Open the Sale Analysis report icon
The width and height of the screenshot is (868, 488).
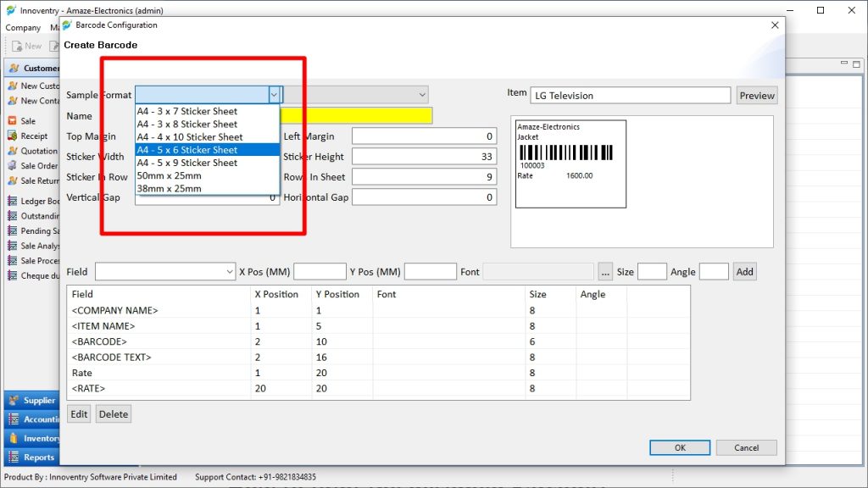[x=12, y=246]
